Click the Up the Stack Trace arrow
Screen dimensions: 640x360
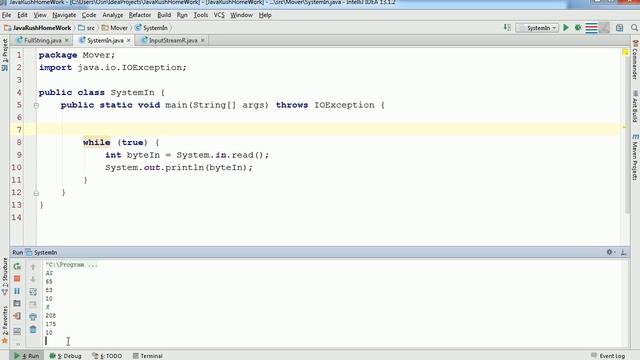pyautogui.click(x=33, y=267)
